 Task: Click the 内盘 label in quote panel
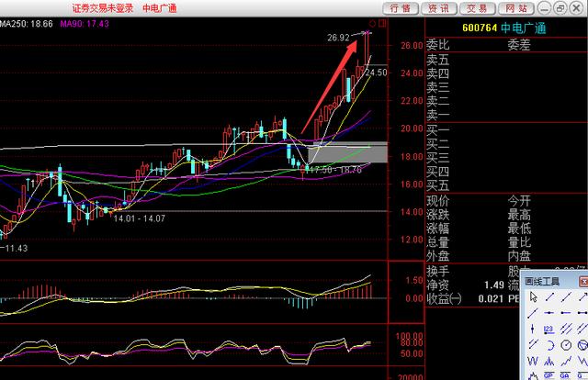point(519,256)
